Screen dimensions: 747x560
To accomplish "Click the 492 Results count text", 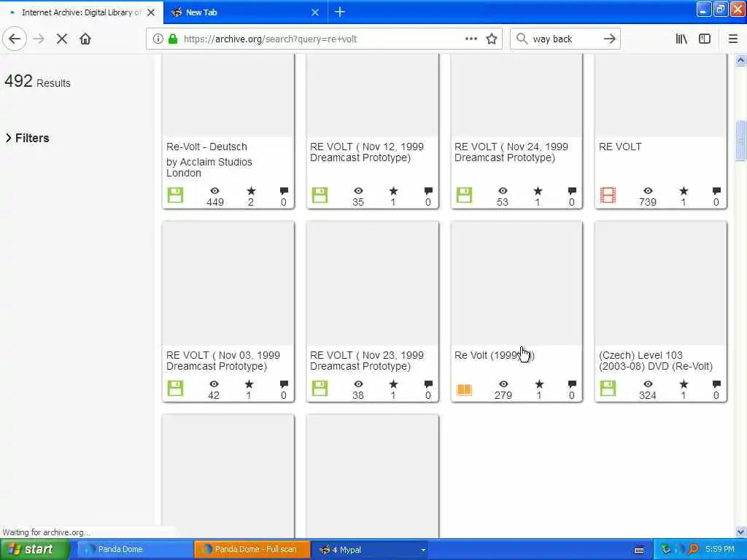I will 38,82.
